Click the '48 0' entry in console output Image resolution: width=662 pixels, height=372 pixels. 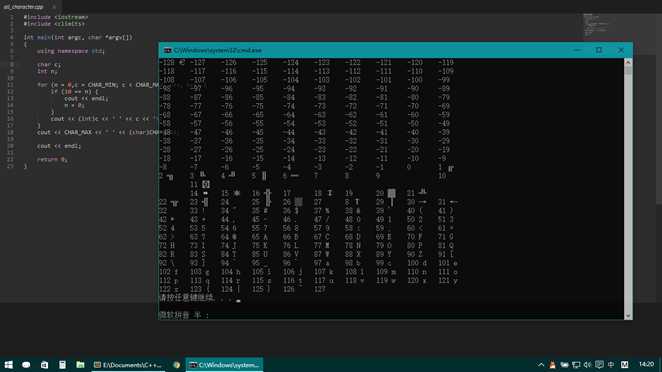[353, 220]
